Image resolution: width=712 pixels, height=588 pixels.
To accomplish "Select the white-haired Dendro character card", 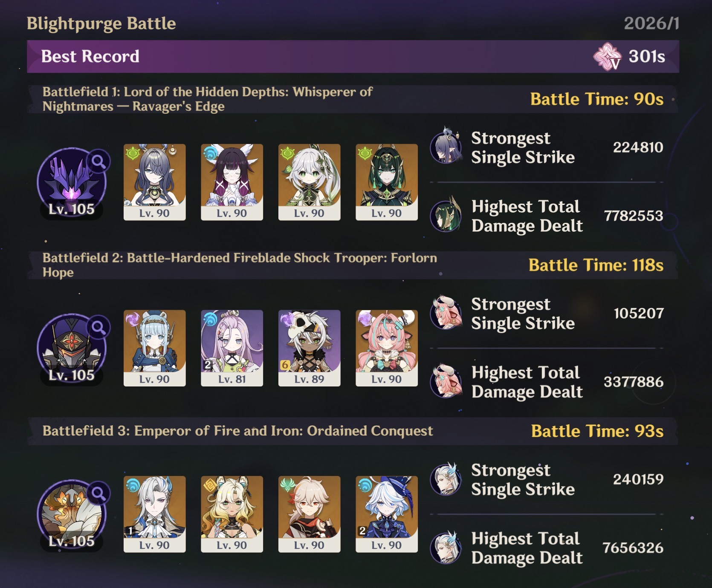I will pos(310,182).
